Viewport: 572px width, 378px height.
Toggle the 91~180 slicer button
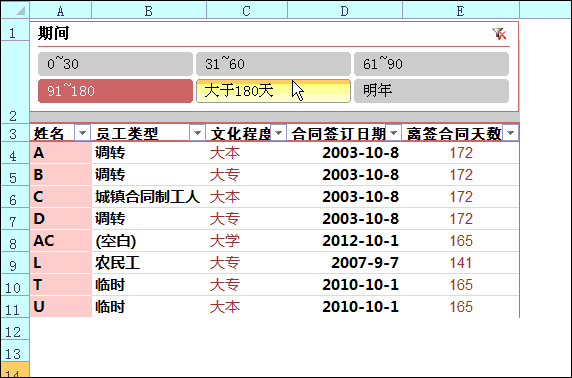pyautogui.click(x=115, y=91)
